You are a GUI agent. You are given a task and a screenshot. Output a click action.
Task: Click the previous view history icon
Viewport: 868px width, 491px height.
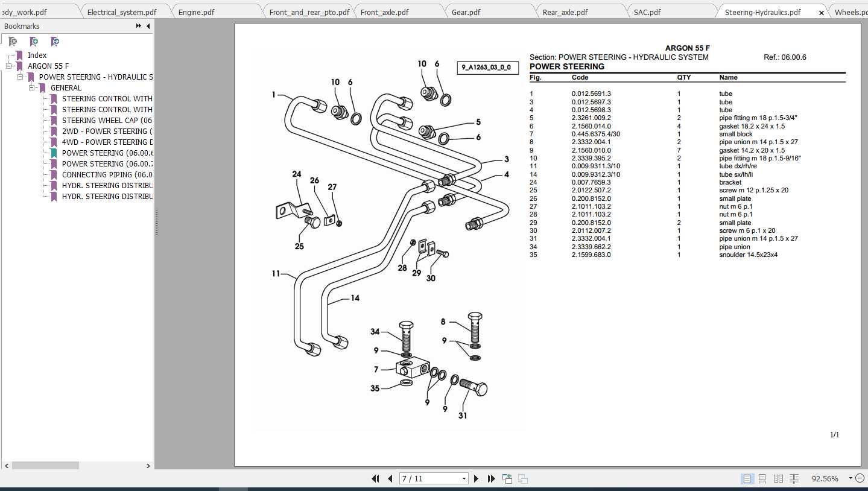pos(507,478)
